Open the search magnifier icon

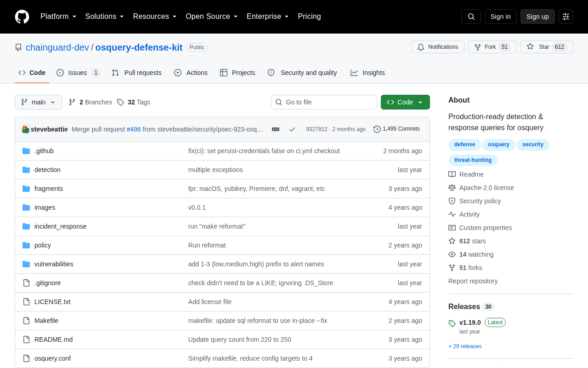click(x=471, y=17)
